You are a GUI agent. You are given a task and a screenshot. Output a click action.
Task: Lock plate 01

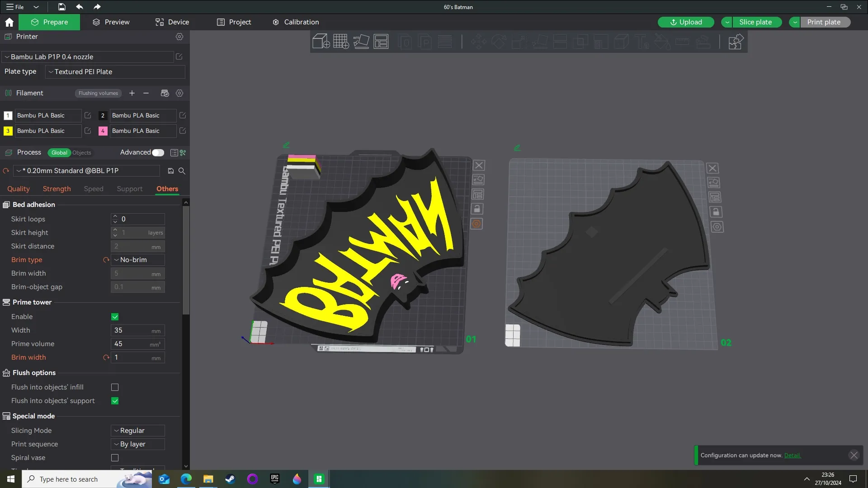click(476, 209)
